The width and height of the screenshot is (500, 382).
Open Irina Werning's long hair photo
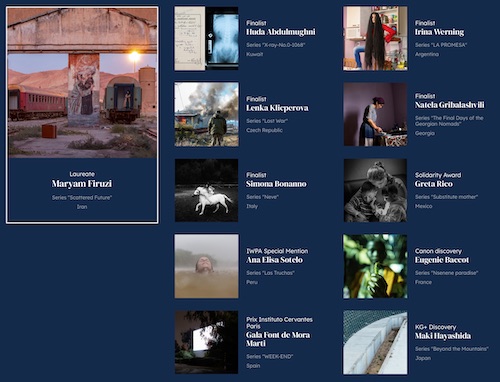coord(375,38)
